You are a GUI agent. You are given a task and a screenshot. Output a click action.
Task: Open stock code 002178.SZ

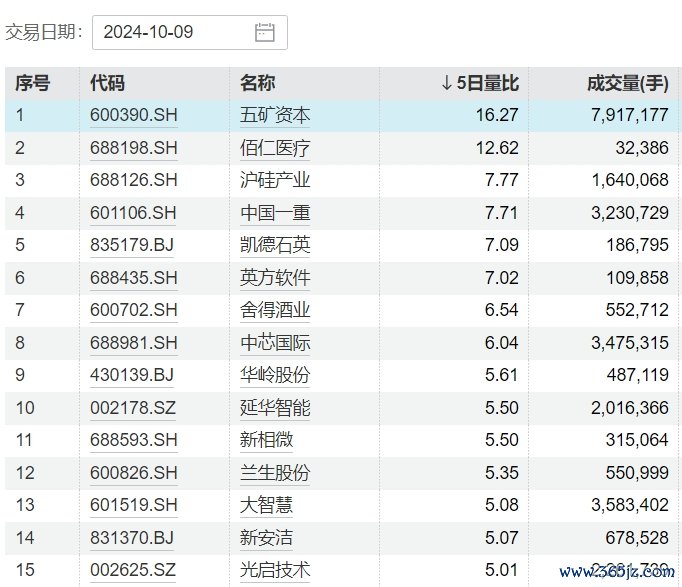click(x=133, y=407)
